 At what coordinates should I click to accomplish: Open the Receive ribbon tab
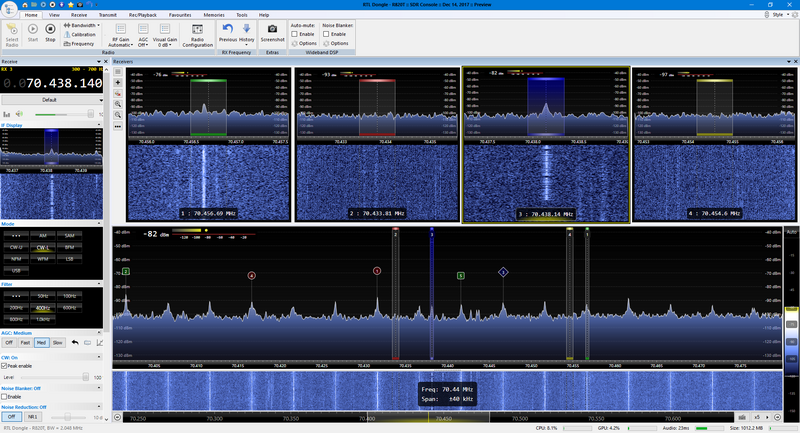(79, 15)
